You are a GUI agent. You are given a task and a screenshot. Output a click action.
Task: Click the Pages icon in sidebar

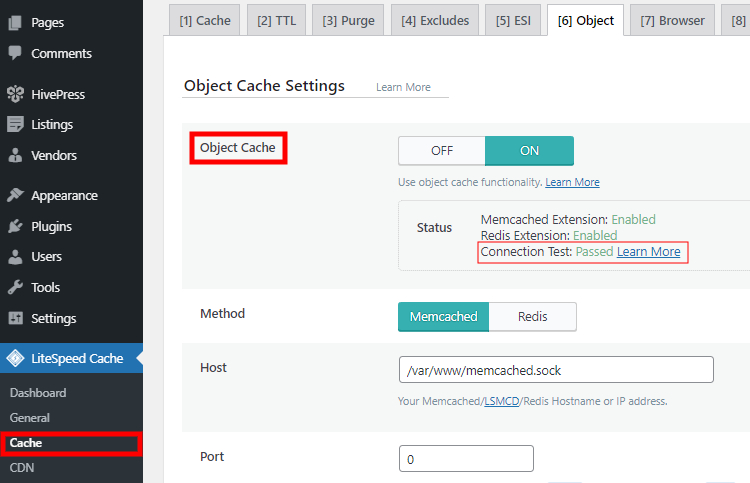(x=15, y=22)
